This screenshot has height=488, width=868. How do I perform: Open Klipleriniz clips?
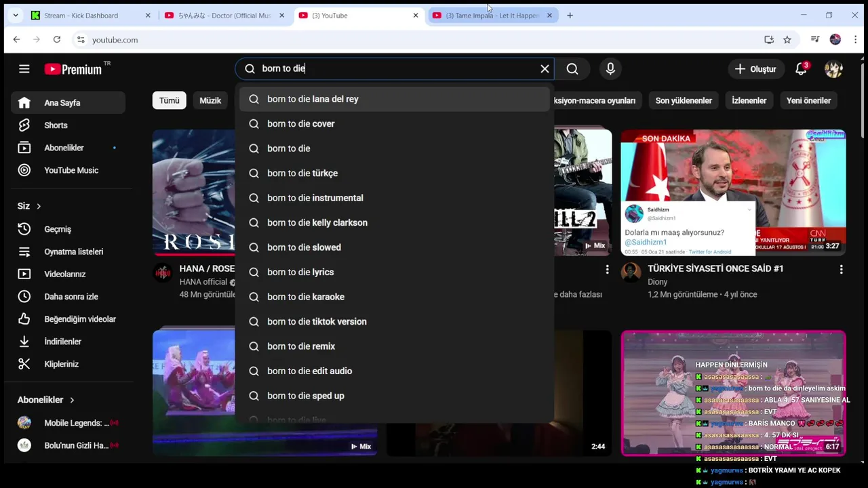pos(68,364)
